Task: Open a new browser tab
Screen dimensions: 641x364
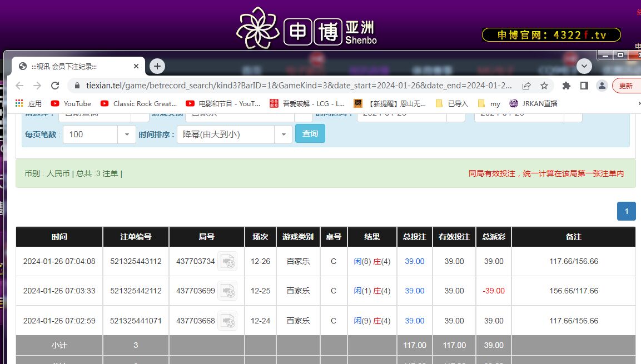Action: [x=157, y=66]
